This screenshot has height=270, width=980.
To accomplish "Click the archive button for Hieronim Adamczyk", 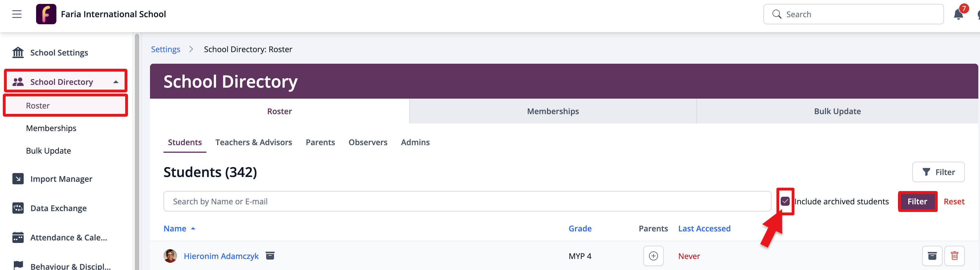I will coord(932,256).
